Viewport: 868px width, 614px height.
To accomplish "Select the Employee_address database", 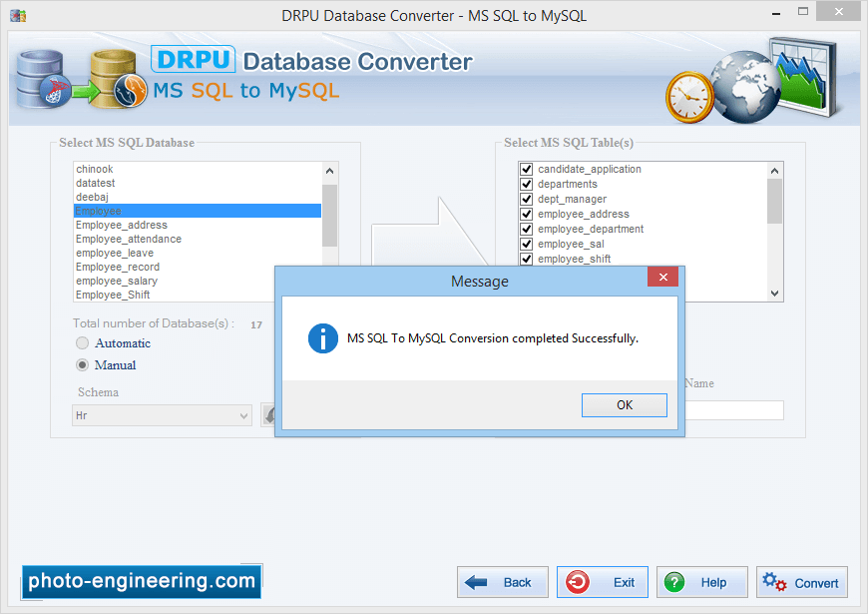I will click(x=198, y=225).
